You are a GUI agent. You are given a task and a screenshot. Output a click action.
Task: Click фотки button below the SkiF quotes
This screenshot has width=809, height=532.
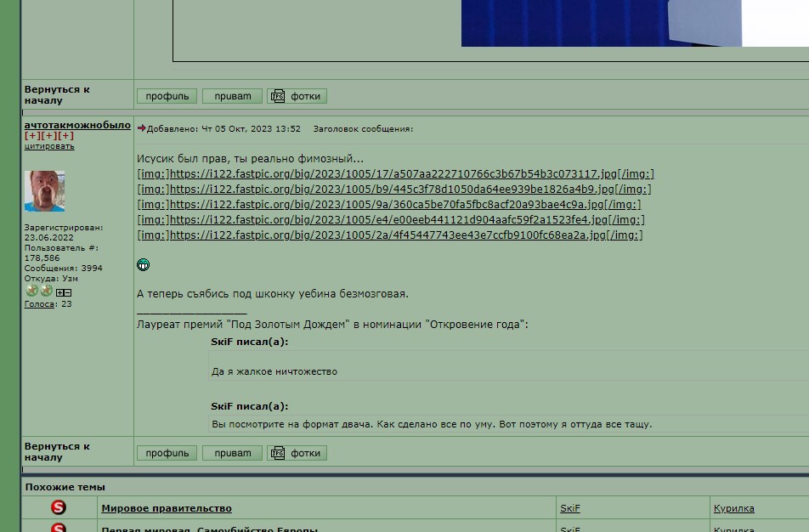coord(297,453)
